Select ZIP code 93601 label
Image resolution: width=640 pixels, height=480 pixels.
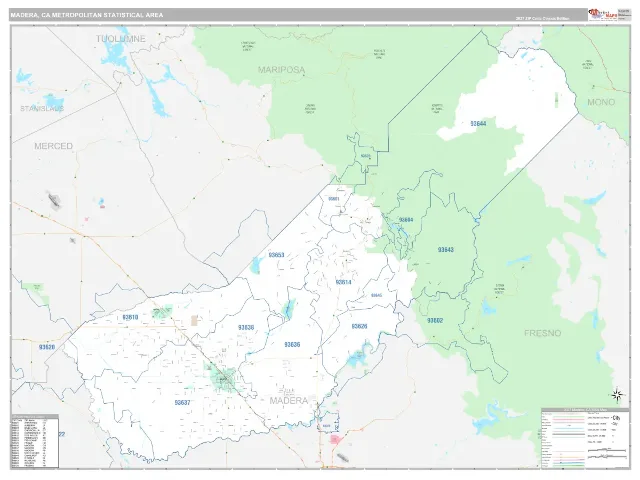tap(334, 199)
